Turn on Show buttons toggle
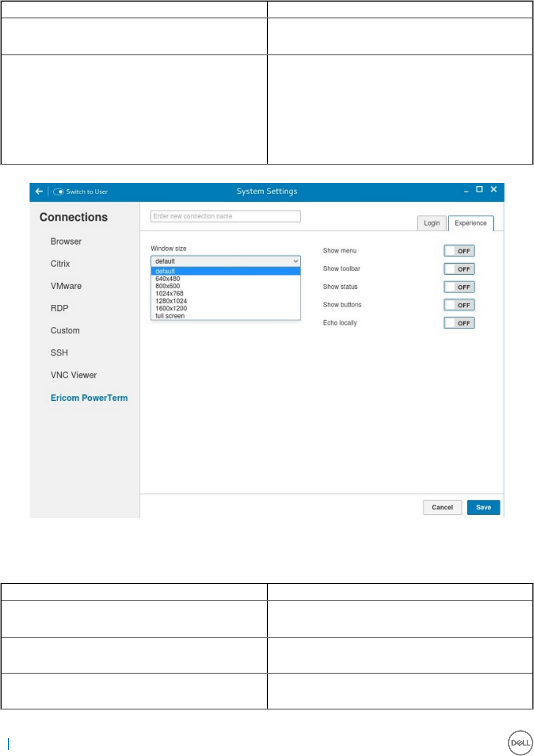 click(x=459, y=305)
